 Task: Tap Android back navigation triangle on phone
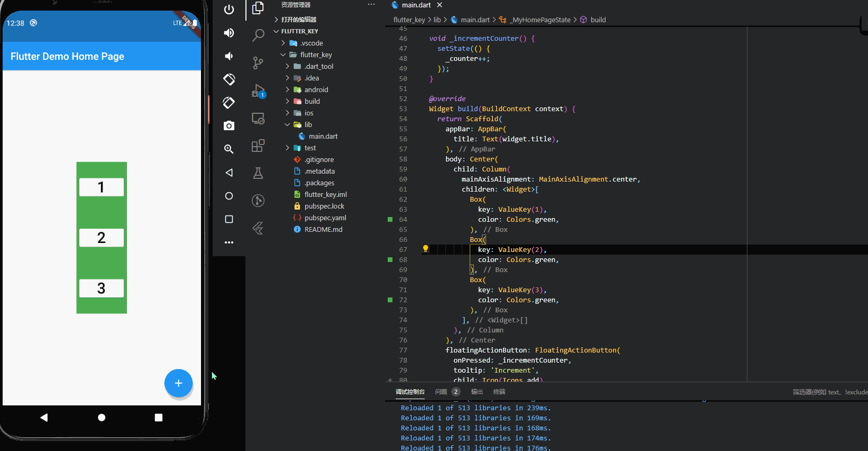point(44,418)
